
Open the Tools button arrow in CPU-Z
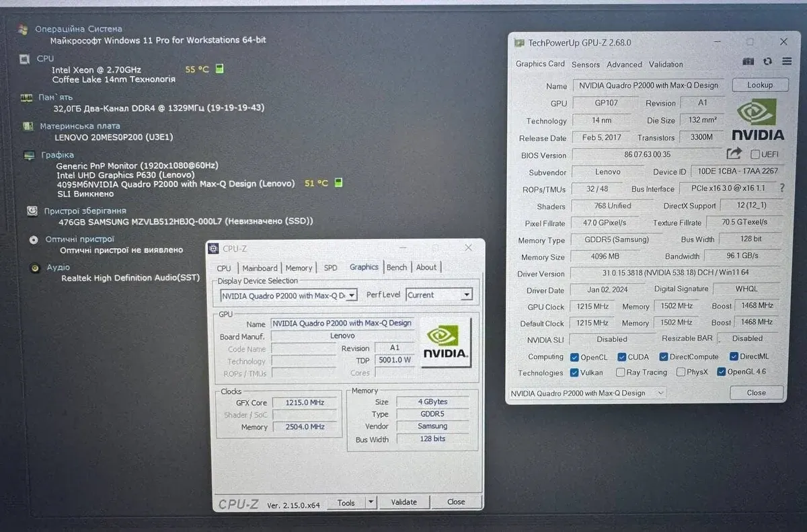click(x=371, y=502)
